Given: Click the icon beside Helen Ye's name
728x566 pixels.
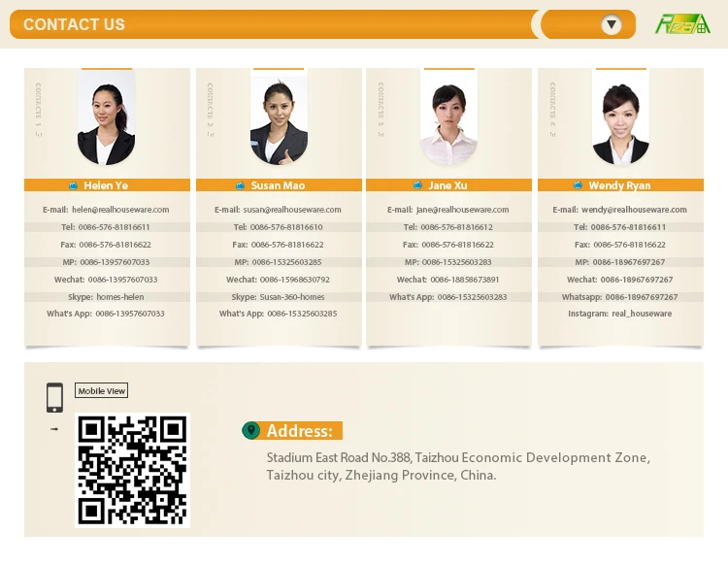Looking at the screenshot, I should point(74,185).
